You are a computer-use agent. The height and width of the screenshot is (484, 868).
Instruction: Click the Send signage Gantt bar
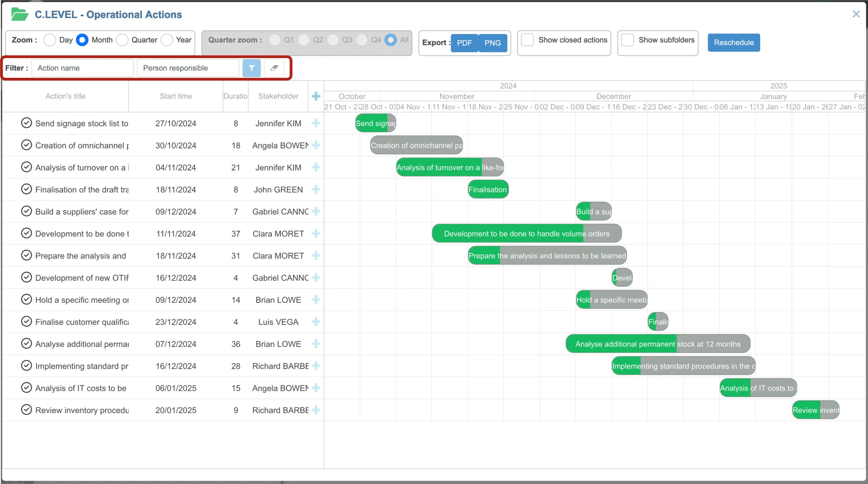coord(376,123)
